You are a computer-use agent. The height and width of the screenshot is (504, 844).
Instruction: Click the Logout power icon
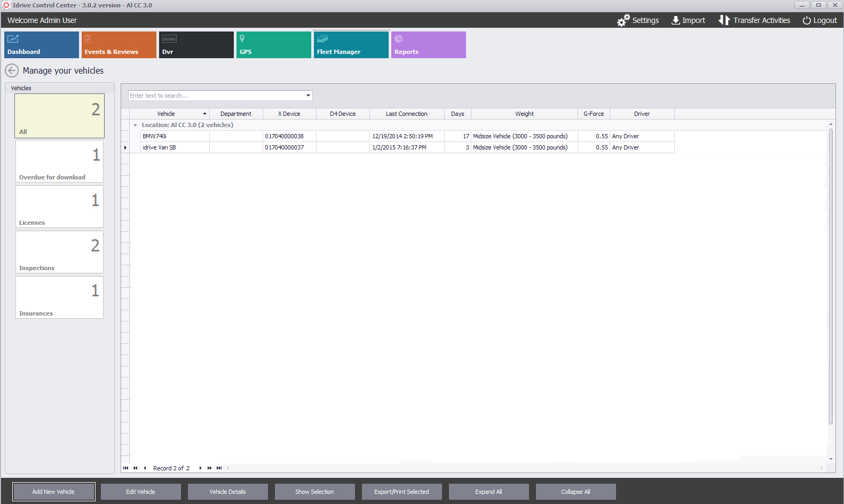[x=807, y=20]
